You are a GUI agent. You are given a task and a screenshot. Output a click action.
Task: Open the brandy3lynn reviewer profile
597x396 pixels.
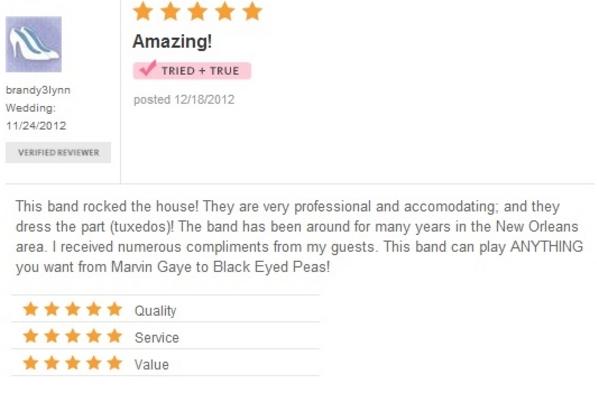(x=38, y=90)
